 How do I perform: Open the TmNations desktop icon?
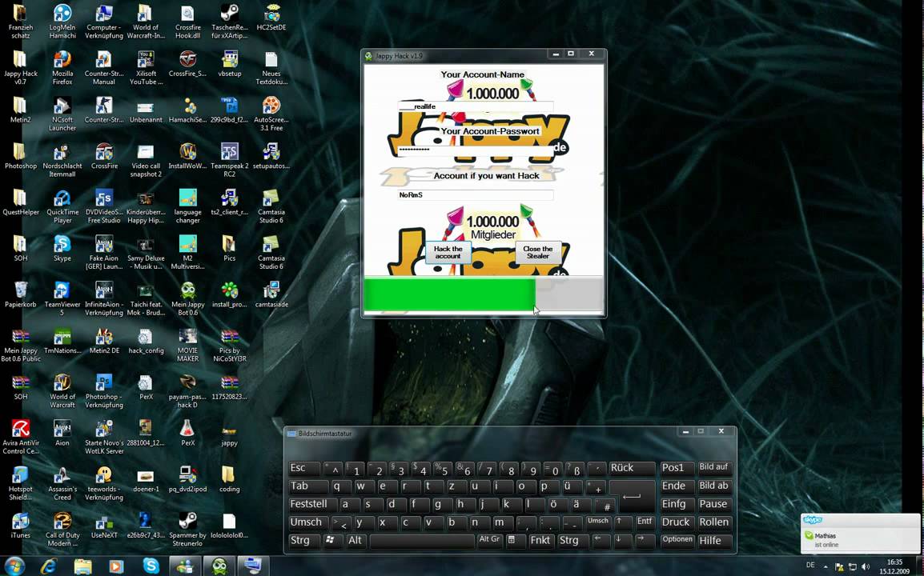click(62, 341)
